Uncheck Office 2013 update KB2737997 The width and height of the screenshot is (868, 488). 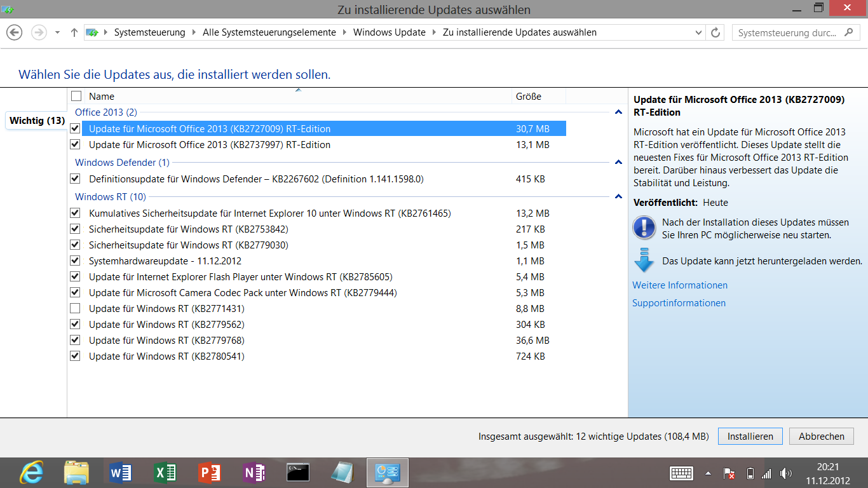(x=76, y=144)
